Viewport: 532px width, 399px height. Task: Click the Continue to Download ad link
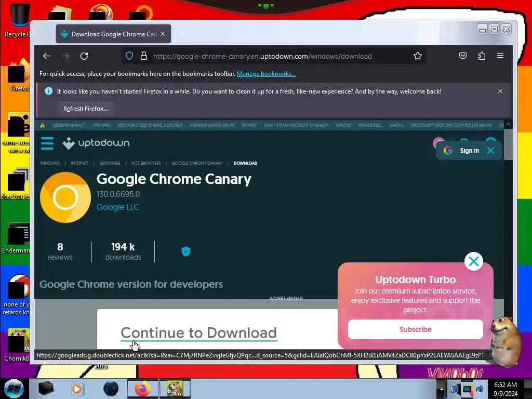click(x=199, y=333)
